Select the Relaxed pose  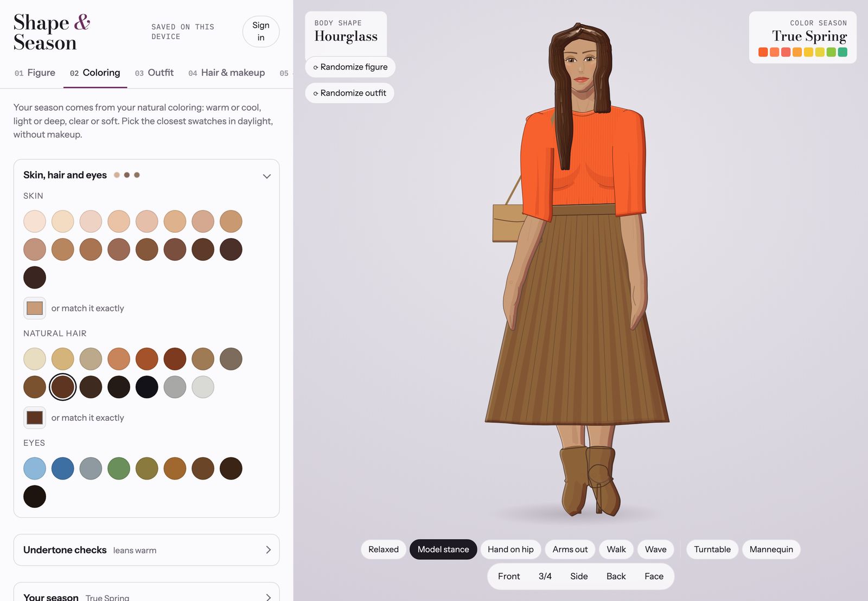[384, 549]
